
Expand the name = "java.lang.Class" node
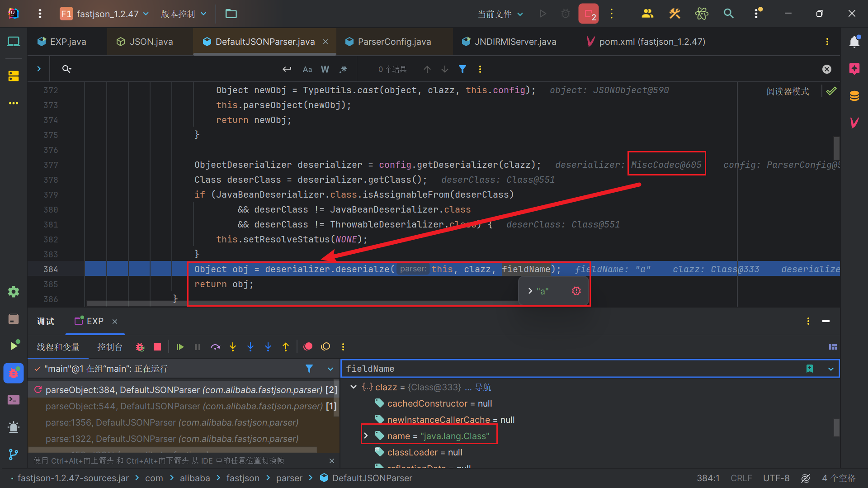coord(366,436)
